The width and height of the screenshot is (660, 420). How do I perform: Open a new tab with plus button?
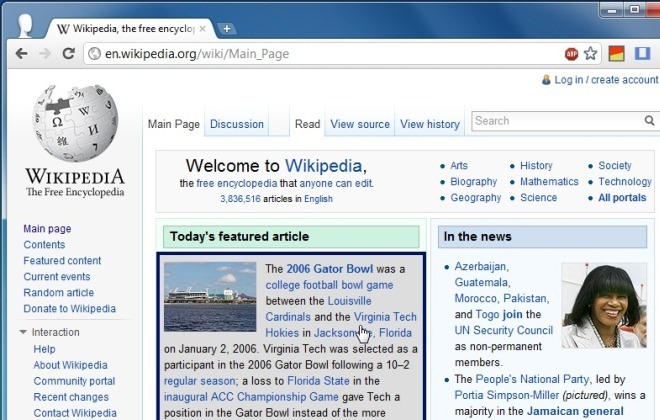point(226,29)
